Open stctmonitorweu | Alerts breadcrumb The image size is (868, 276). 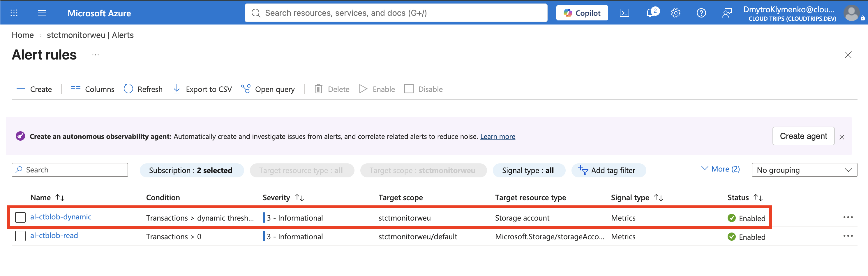coord(90,35)
